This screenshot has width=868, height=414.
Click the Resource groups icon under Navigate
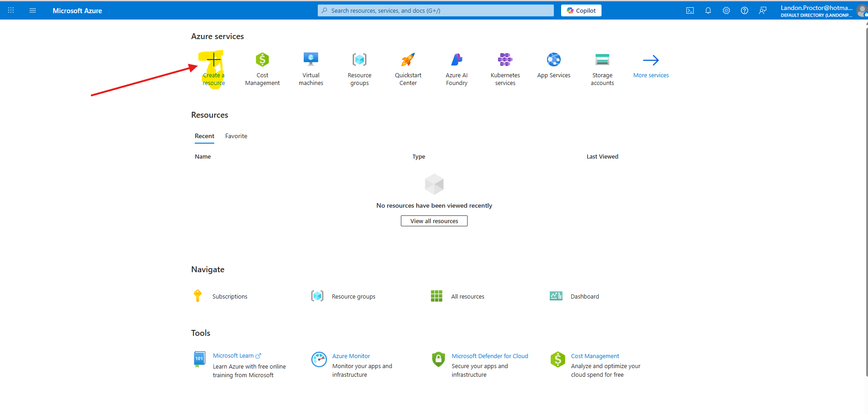click(x=317, y=296)
